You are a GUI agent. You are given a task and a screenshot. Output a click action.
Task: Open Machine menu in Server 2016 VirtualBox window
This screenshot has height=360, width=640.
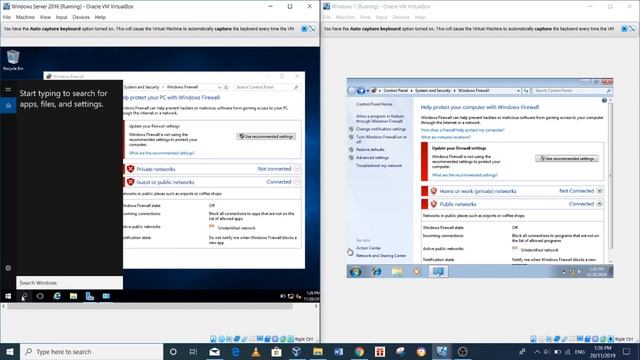click(25, 17)
